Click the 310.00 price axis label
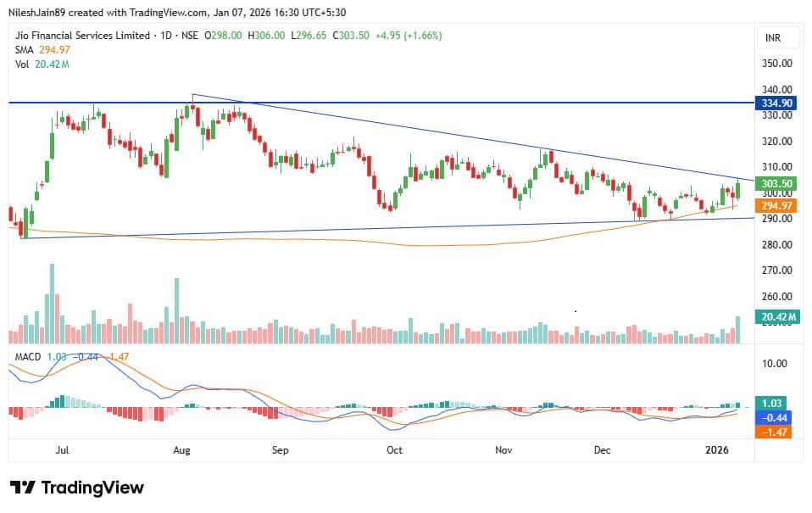 [776, 167]
